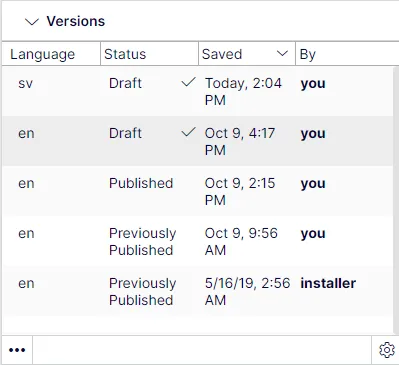The width and height of the screenshot is (399, 365).
Task: Click the checkmark on en Draft row
Action: (188, 132)
